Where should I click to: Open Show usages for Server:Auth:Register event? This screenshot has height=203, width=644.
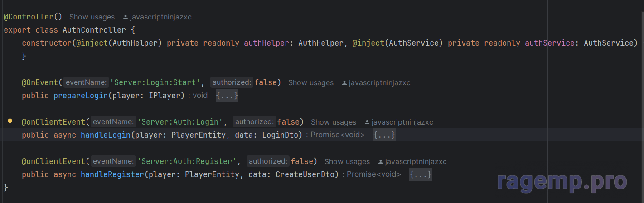[x=347, y=162]
